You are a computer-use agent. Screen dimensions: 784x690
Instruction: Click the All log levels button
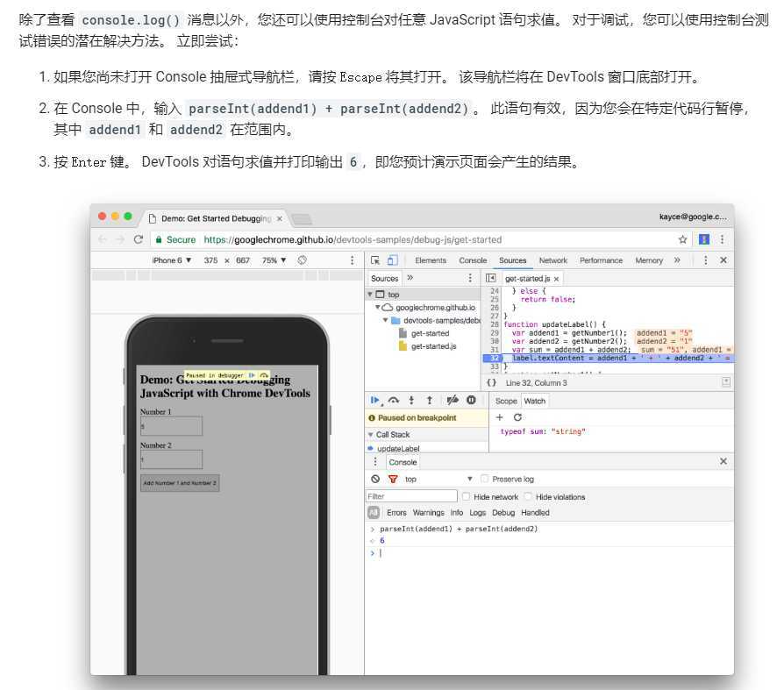click(x=374, y=513)
